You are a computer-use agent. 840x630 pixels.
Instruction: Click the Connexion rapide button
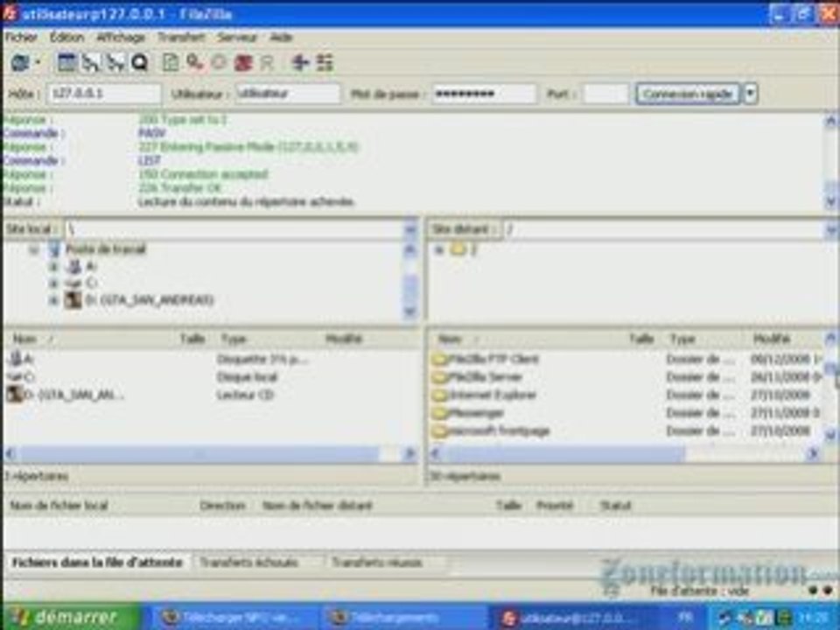(x=688, y=94)
